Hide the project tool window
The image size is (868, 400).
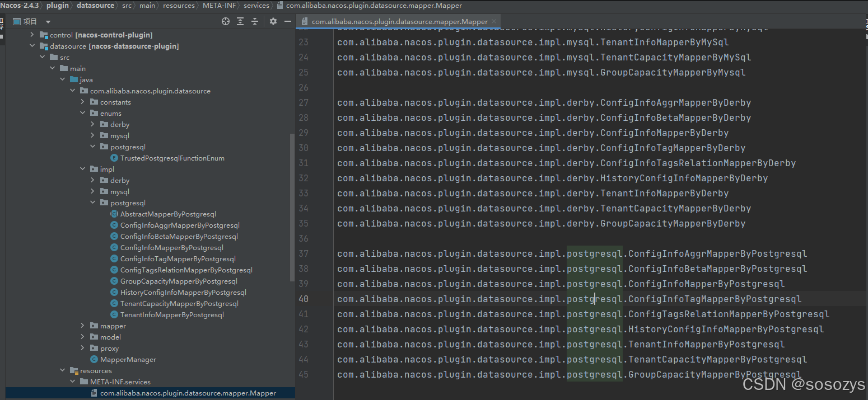(x=288, y=21)
